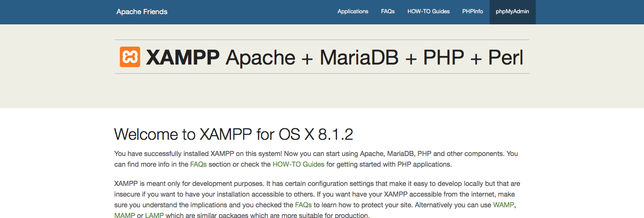Click the 8.1.2 version number in the heading
This screenshot has height=218, width=644.
pos(336,135)
